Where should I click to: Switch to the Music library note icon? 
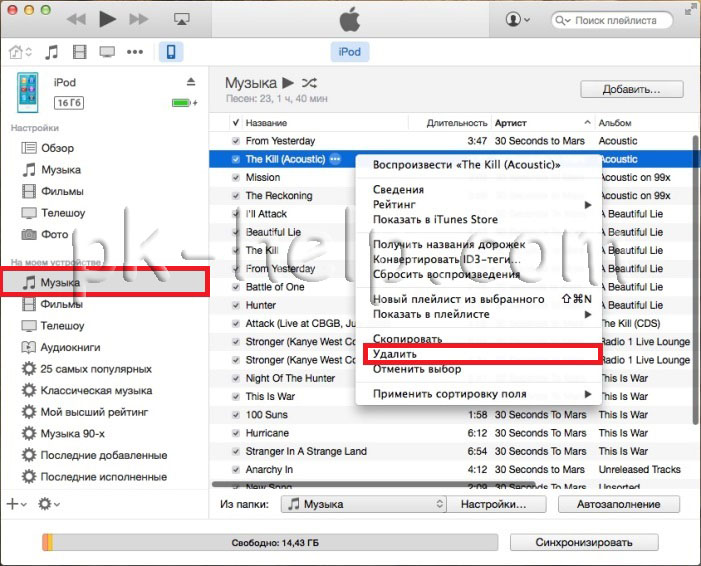tap(51, 52)
